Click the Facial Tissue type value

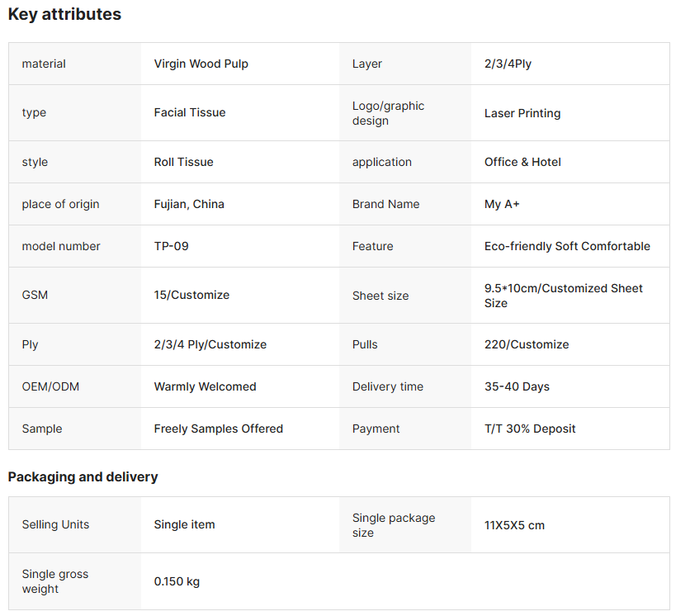[x=190, y=112]
